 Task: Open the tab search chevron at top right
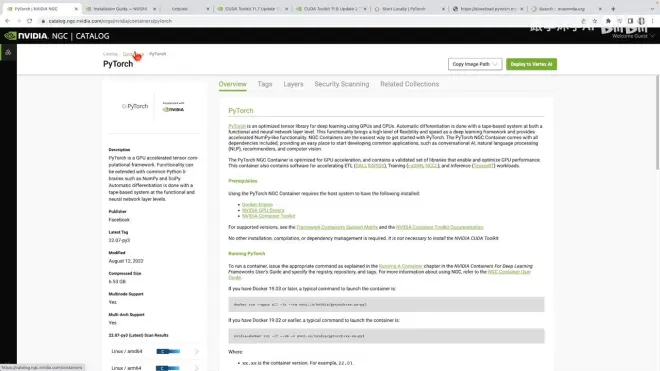coord(652,8)
